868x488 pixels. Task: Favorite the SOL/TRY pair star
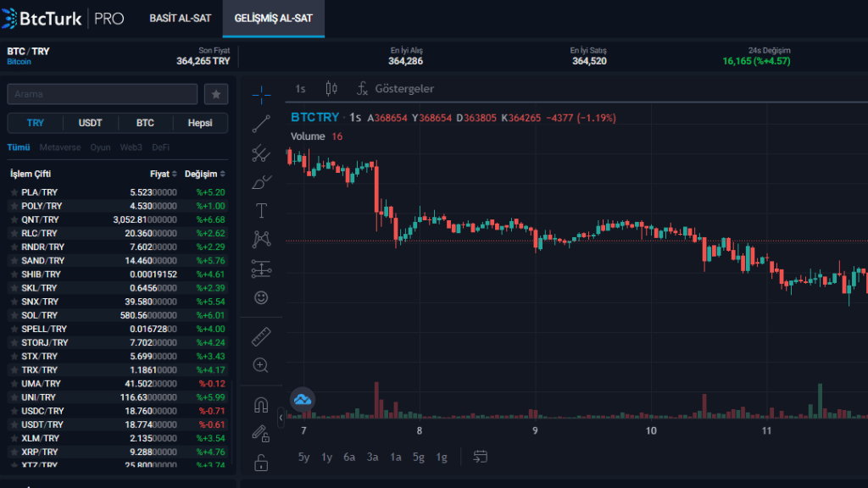point(14,315)
